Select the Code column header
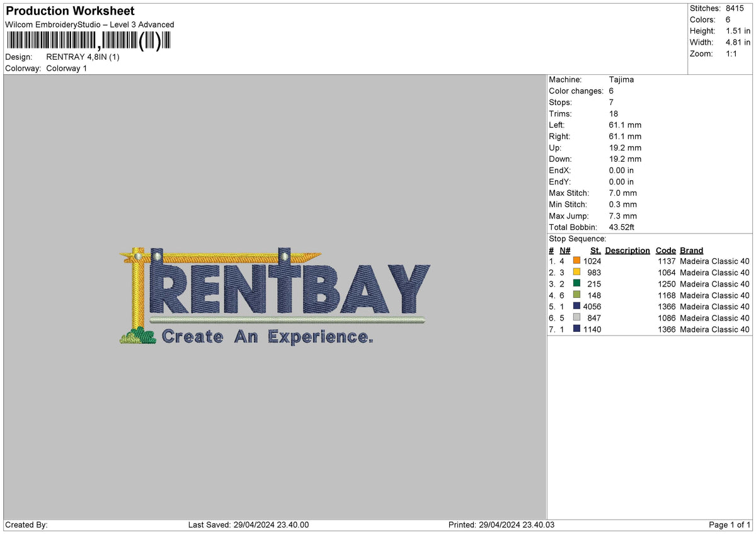 pyautogui.click(x=666, y=250)
